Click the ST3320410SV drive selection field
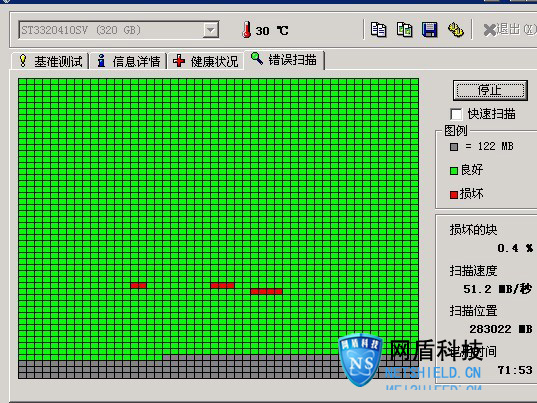 [119, 30]
